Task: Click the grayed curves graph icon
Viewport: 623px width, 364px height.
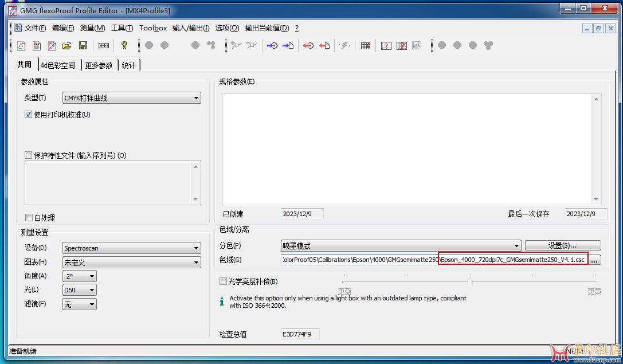Action: (417, 46)
